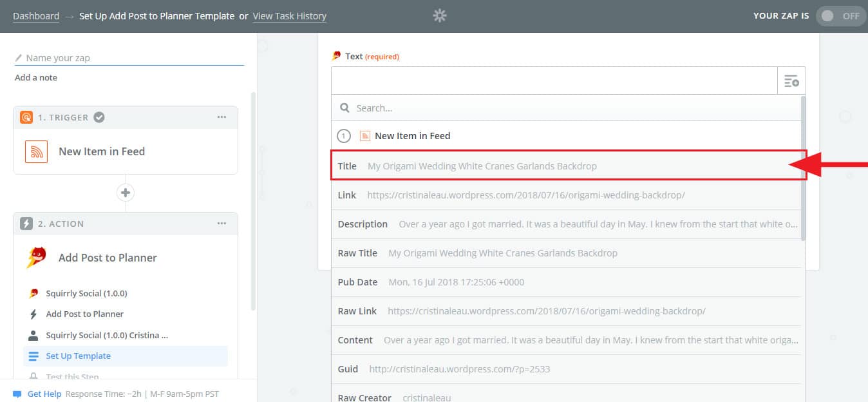This screenshot has height=402, width=868.
Task: Click the dropdown list scrollbar
Action: coord(803,169)
